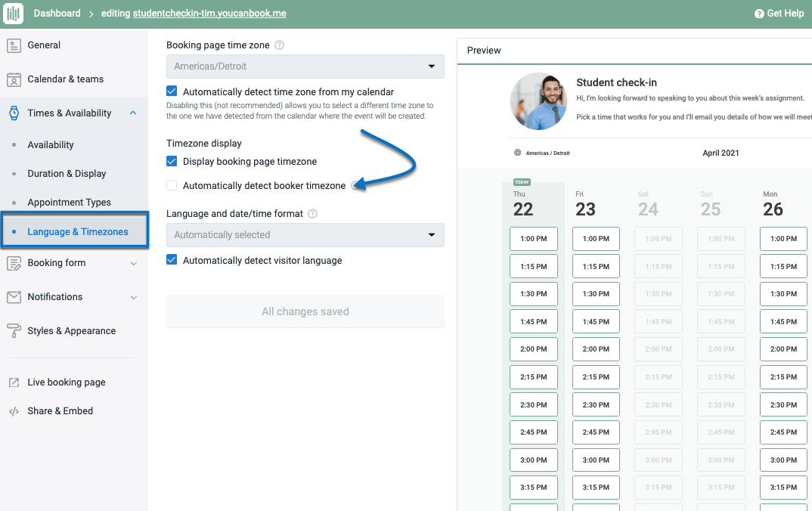Click the Share & Embed code icon

click(13, 410)
